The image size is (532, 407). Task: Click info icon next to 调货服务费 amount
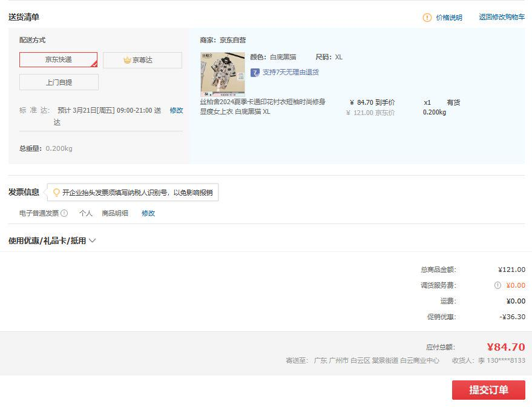[498, 285]
